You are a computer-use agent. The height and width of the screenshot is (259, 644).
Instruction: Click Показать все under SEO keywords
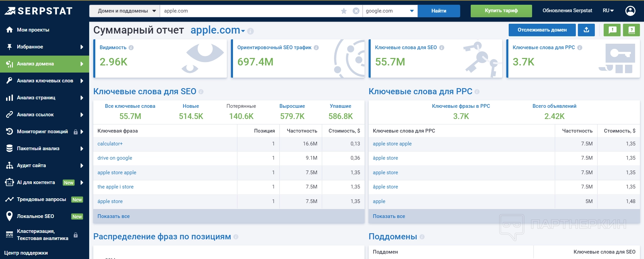[114, 216]
